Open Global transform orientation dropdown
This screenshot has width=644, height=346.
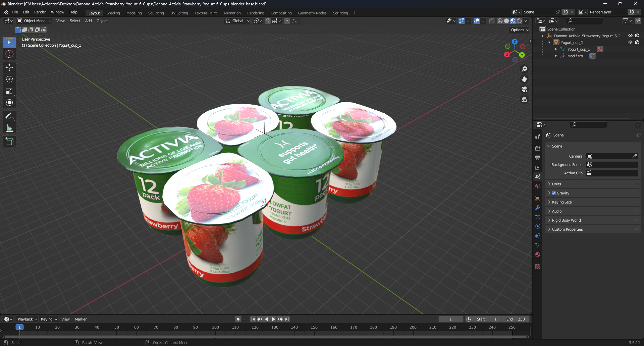pyautogui.click(x=237, y=21)
